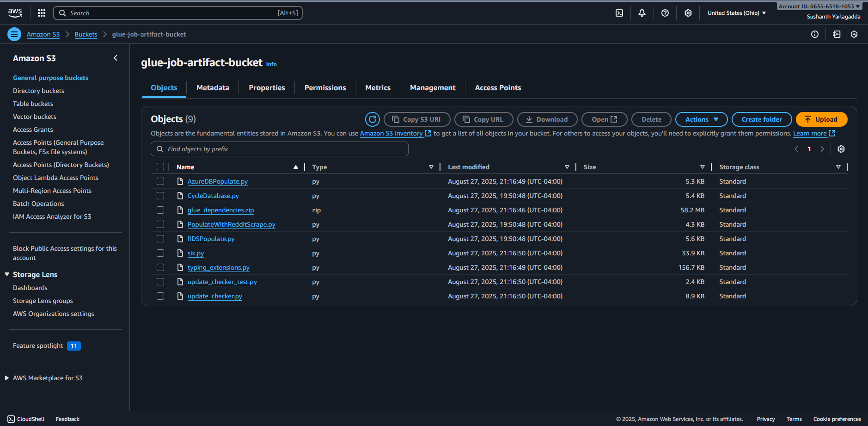Open the help question mark menu
This screenshot has height=426, width=868.
pyautogui.click(x=665, y=13)
